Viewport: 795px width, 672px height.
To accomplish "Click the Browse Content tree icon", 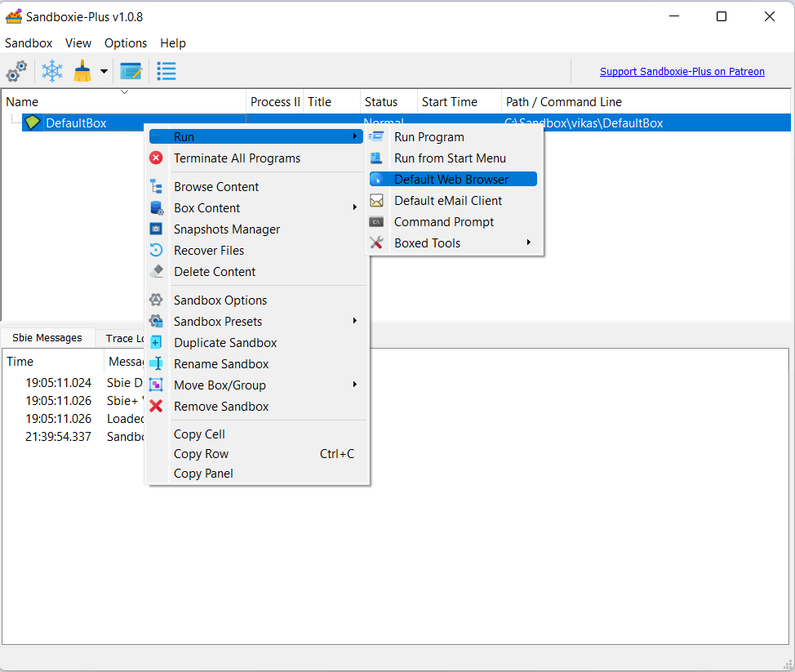I will click(156, 186).
